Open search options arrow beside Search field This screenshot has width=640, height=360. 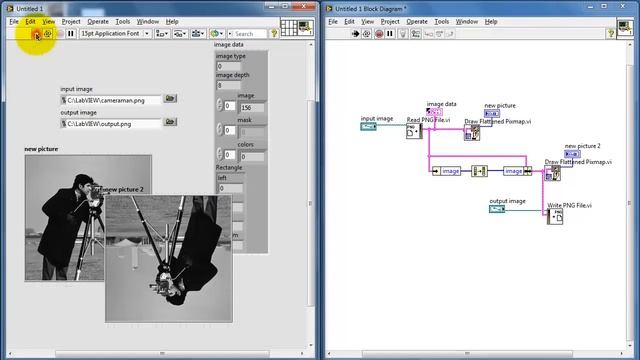(x=230, y=34)
